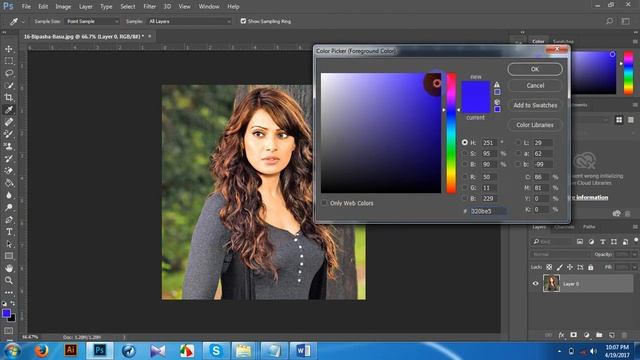
Task: Toggle Show Sampling Ring checkbox
Action: [x=243, y=21]
